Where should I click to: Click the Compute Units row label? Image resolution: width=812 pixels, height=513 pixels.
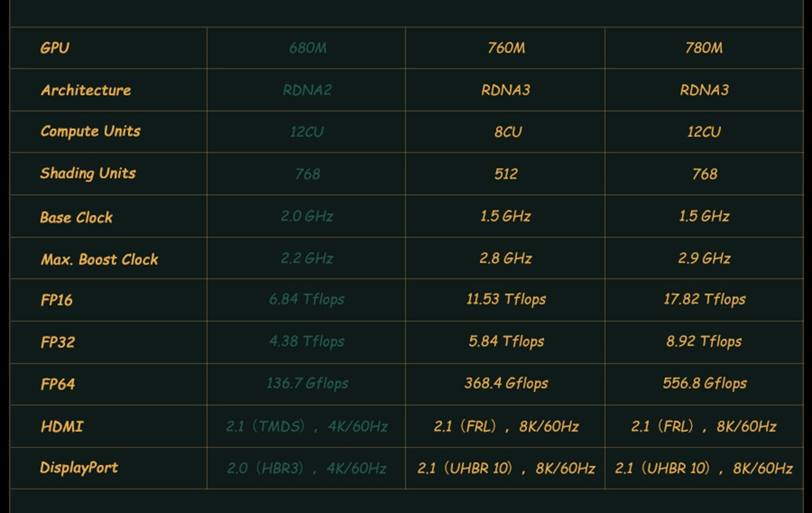(x=90, y=131)
